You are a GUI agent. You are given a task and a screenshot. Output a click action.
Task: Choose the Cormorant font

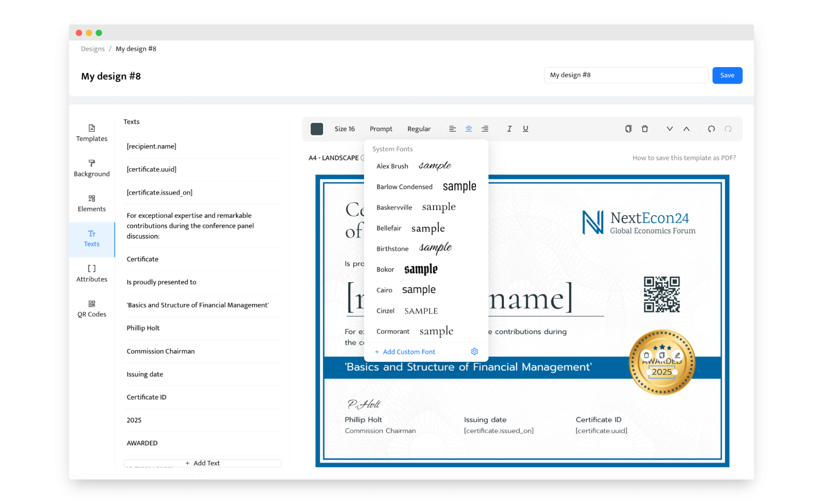426,331
